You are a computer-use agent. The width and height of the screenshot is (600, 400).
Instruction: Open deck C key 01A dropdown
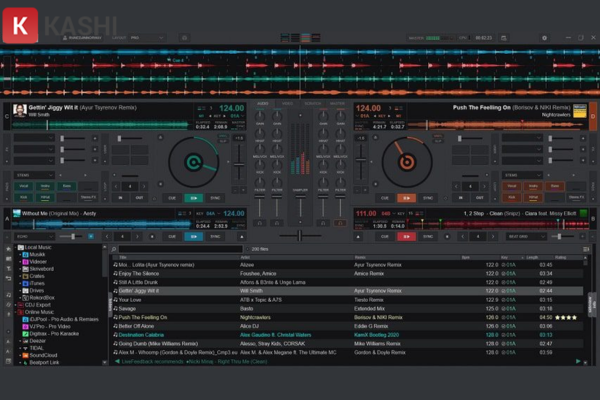coord(237,116)
